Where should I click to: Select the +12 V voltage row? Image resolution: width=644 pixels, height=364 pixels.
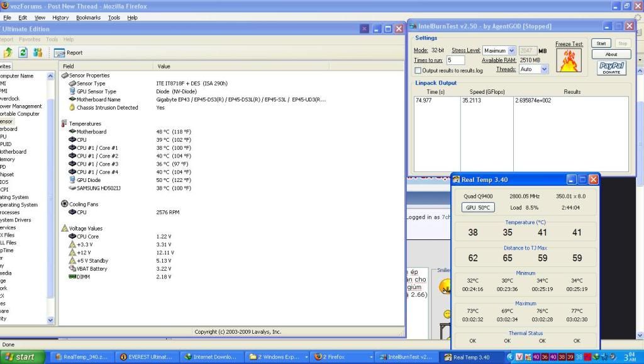coord(232,253)
